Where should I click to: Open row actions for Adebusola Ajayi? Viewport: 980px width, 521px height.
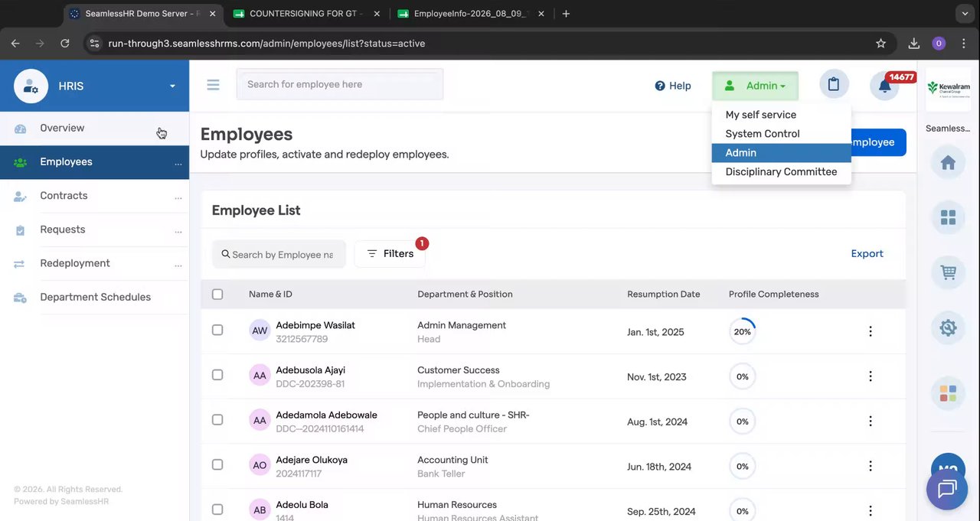point(871,376)
